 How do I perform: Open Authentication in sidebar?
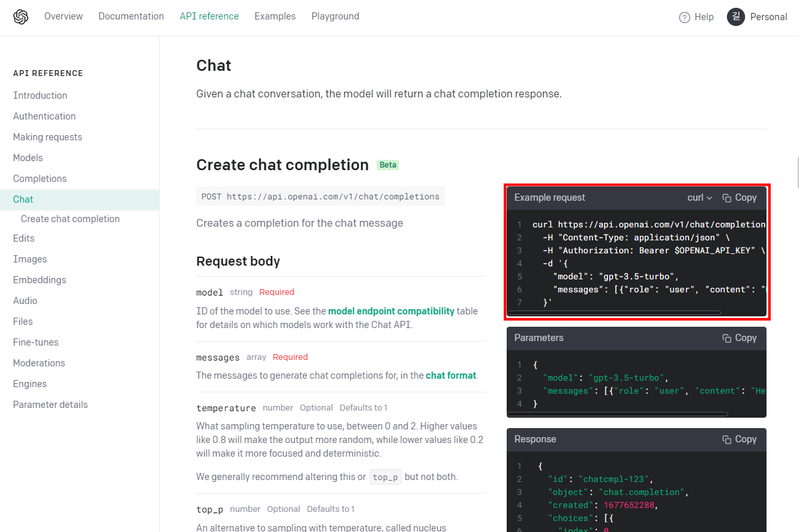44,116
